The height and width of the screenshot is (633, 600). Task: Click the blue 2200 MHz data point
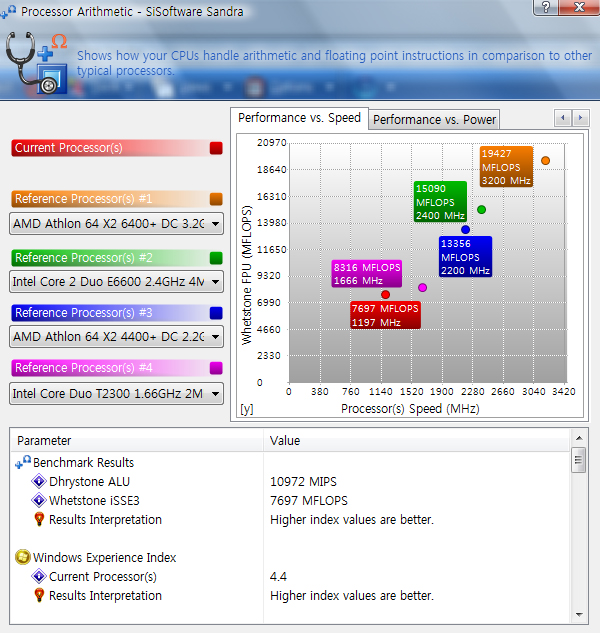(466, 230)
